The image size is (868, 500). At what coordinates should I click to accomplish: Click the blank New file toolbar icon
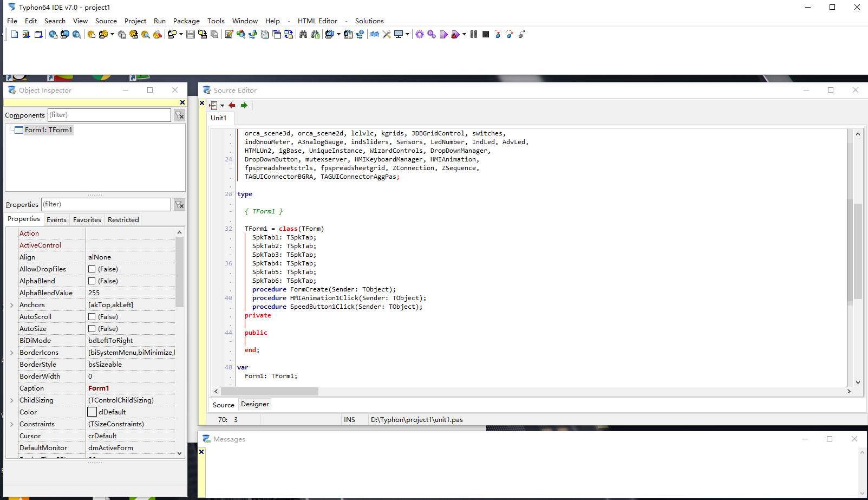(15, 34)
